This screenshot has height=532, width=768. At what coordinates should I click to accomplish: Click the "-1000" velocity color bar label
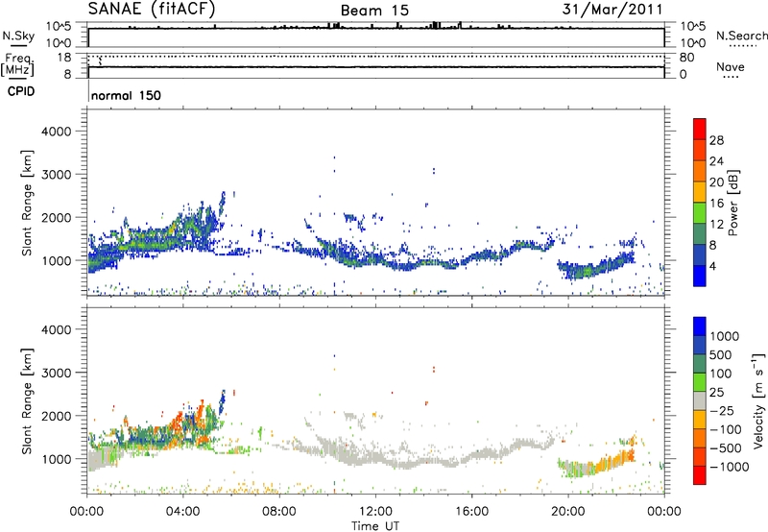[x=730, y=467]
